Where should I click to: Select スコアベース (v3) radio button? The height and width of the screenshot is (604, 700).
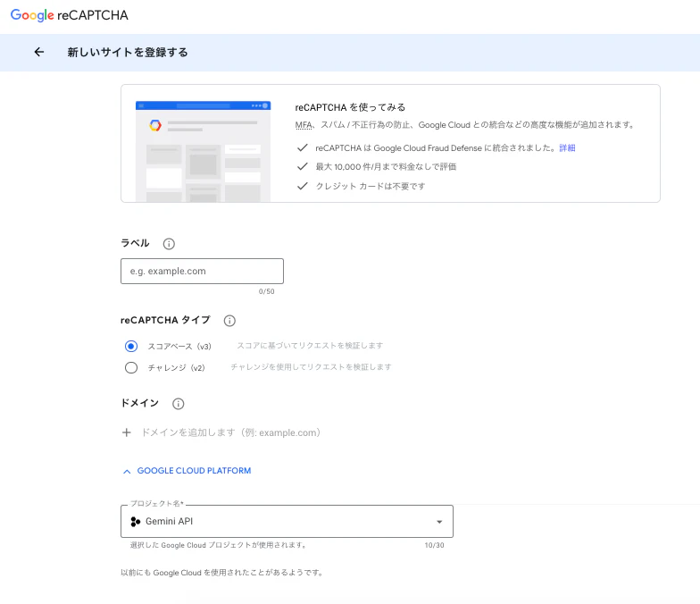[131, 347]
